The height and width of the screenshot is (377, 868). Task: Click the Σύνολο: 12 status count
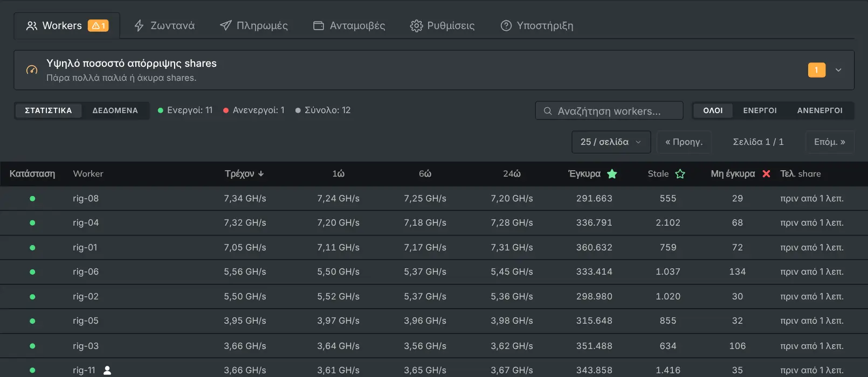323,110
